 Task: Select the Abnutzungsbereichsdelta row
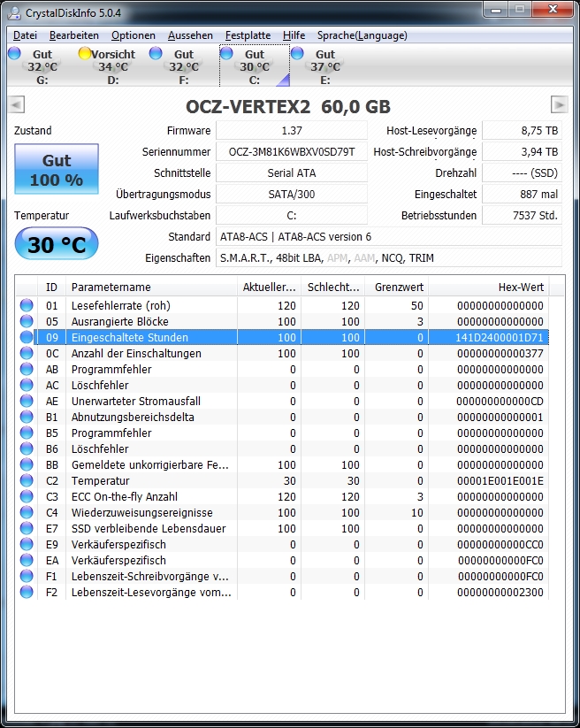point(283,417)
